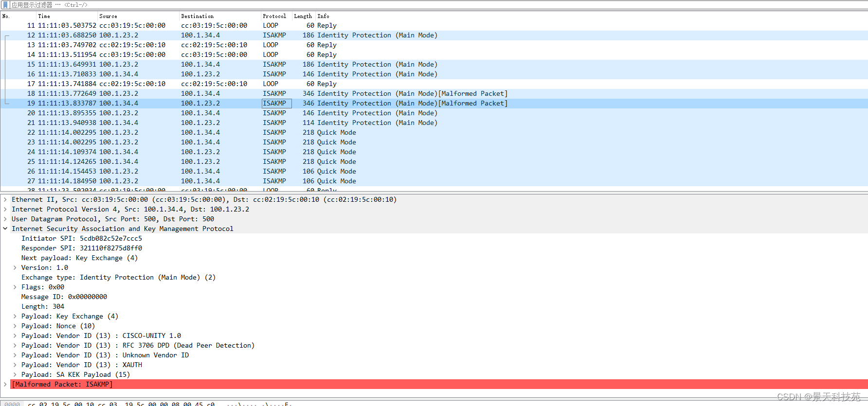This screenshot has height=406, width=868.
Task: Sort packets by the Source column header
Action: [x=108, y=16]
